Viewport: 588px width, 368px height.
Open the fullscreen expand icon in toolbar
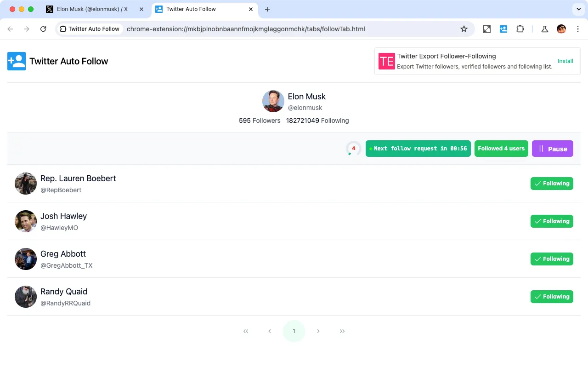[486, 29]
